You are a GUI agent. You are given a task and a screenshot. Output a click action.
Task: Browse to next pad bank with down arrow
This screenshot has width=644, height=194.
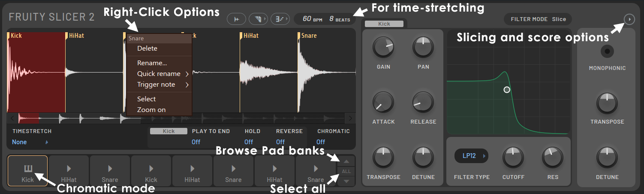pos(346,181)
